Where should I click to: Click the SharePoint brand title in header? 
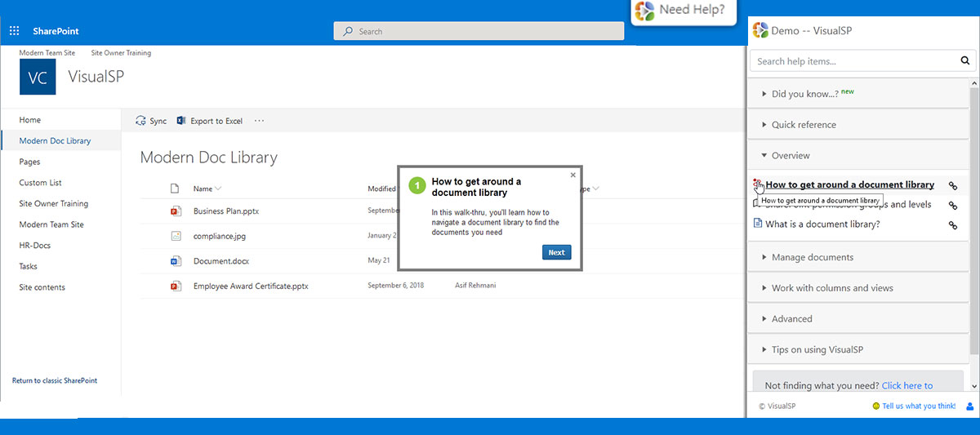coord(56,31)
